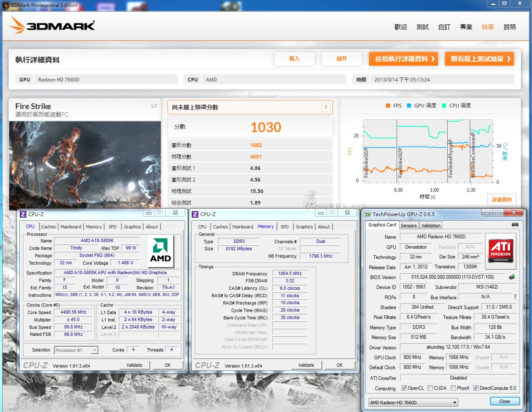
Task: Click the 儲存 save button
Action: click(x=342, y=59)
